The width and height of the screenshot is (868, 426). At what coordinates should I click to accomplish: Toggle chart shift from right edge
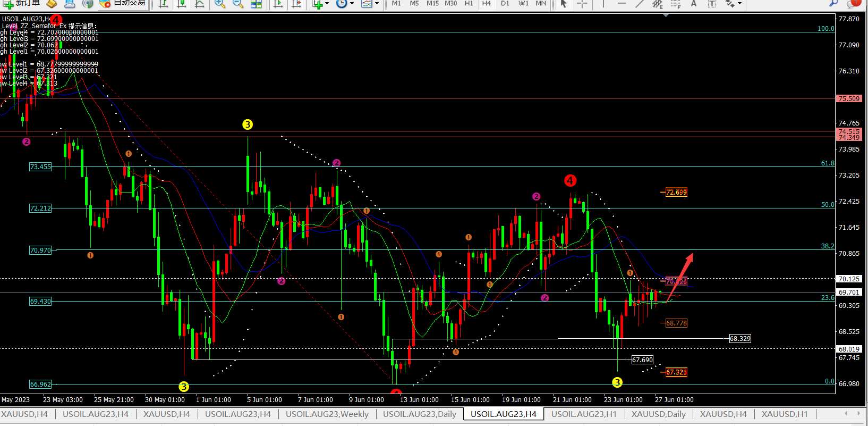click(x=296, y=4)
